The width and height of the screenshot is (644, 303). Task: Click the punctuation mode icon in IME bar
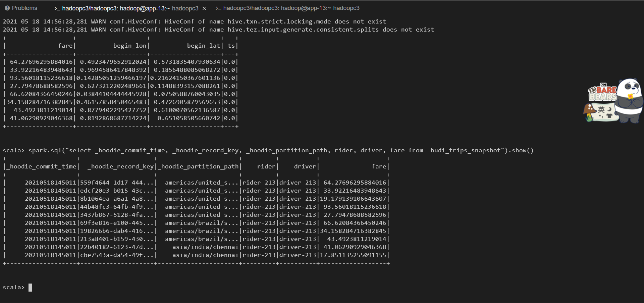(601, 116)
